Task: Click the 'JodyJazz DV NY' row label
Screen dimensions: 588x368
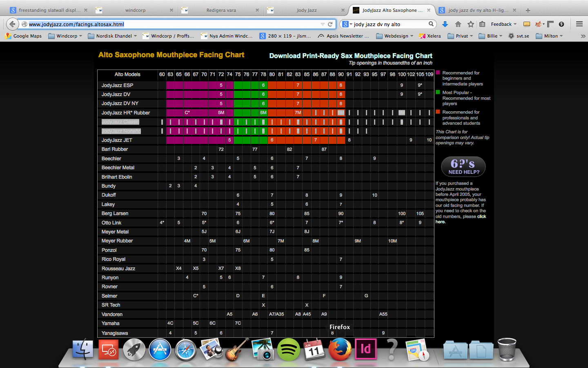Action: (120, 103)
